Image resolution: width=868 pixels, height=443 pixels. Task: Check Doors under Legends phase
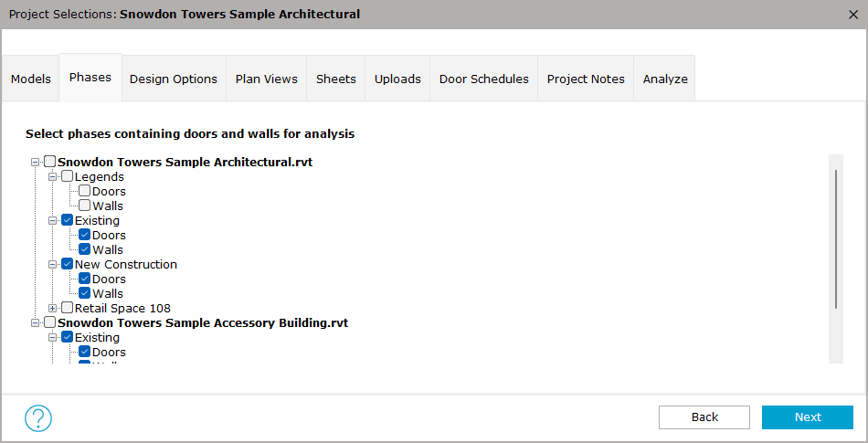[85, 191]
